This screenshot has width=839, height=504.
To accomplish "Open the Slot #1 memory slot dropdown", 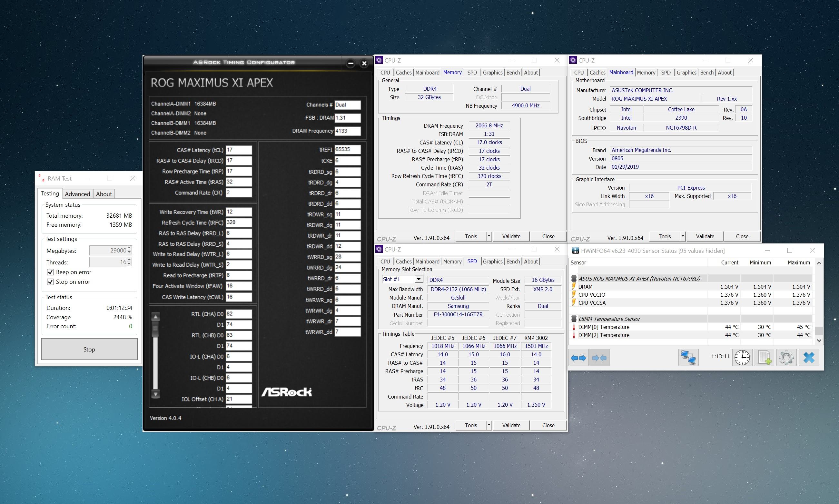I will coord(419,279).
